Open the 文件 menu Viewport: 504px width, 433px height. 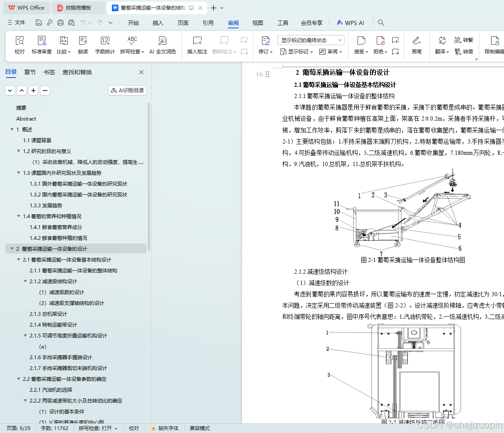click(17, 23)
